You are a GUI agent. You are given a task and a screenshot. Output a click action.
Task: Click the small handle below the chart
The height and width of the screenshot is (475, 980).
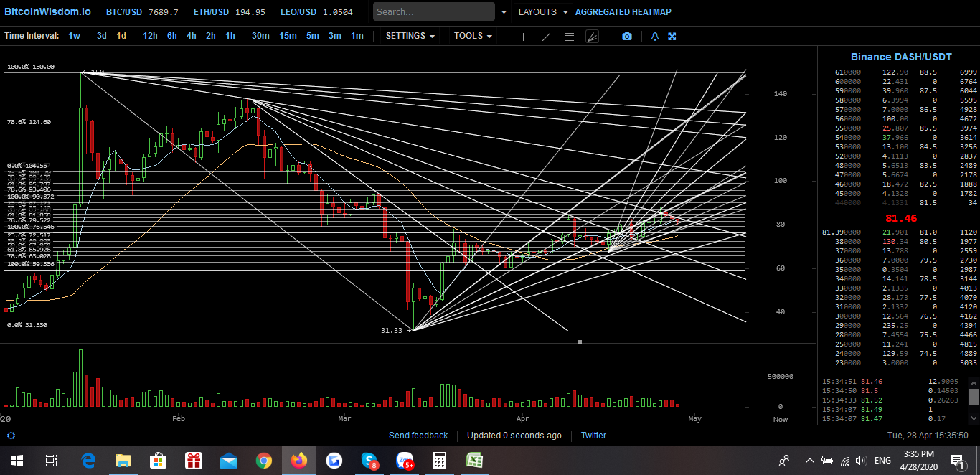(x=580, y=342)
